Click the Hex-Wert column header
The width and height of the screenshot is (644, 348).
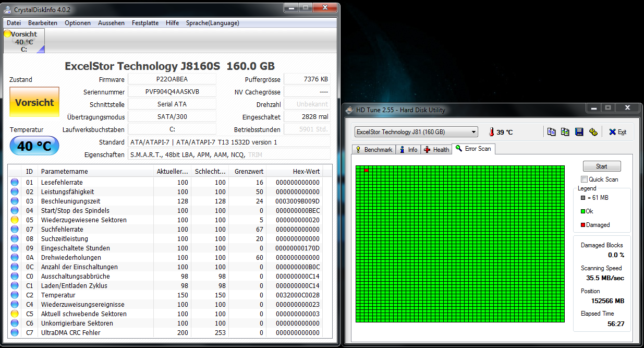[295, 172]
